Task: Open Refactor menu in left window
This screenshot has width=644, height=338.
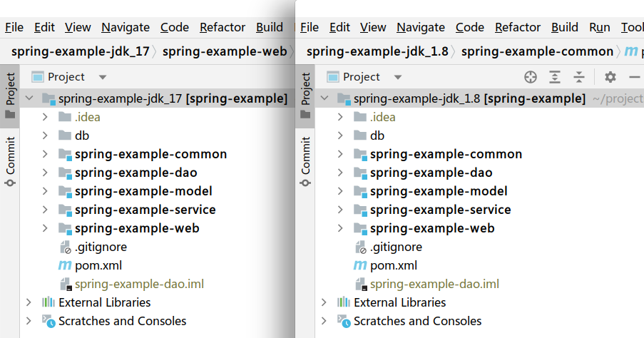Action: click(x=223, y=28)
